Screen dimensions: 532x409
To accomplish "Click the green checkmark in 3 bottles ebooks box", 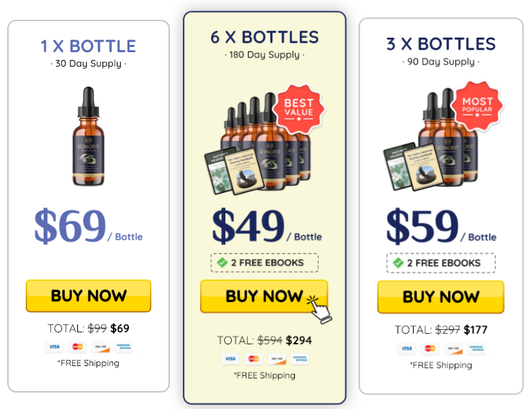I will pyautogui.click(x=398, y=263).
